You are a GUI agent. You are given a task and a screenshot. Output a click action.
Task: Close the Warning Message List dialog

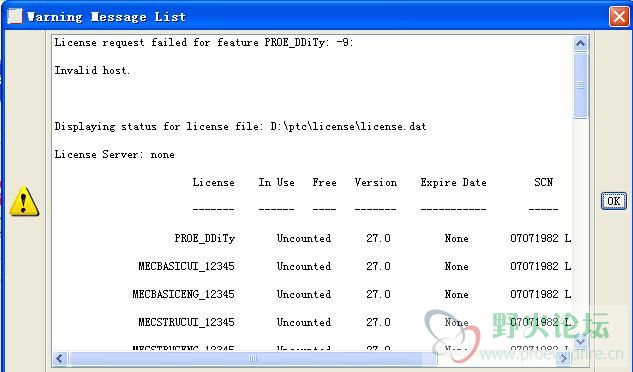pyautogui.click(x=619, y=17)
